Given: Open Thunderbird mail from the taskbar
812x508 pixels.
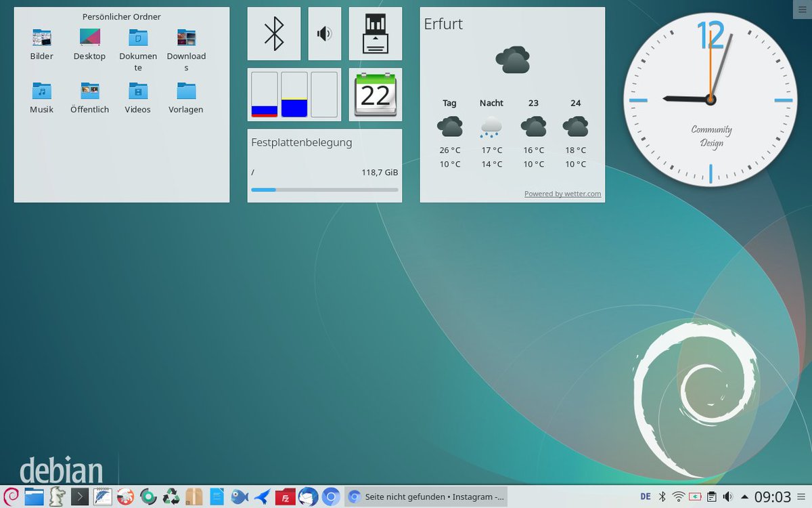Looking at the screenshot, I should coord(308,496).
